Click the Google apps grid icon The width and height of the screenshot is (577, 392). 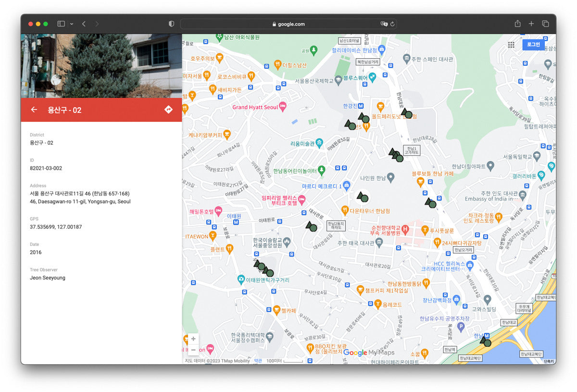pos(511,45)
